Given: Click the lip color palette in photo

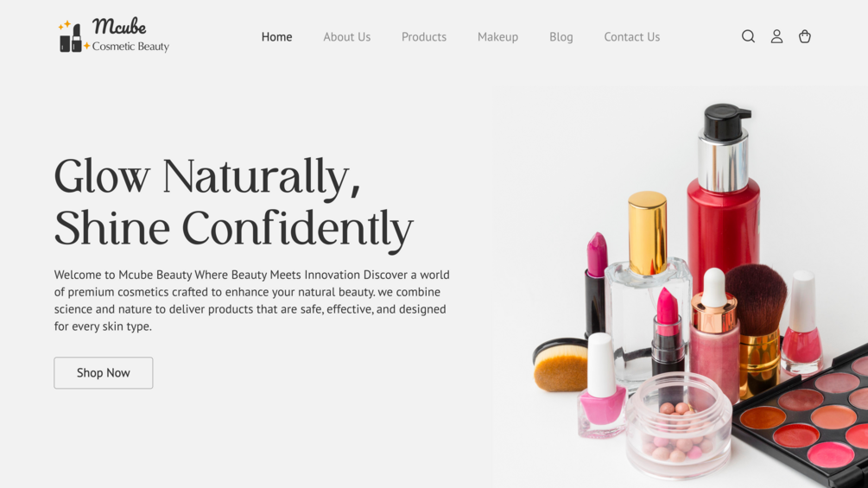Looking at the screenshot, I should [804, 416].
